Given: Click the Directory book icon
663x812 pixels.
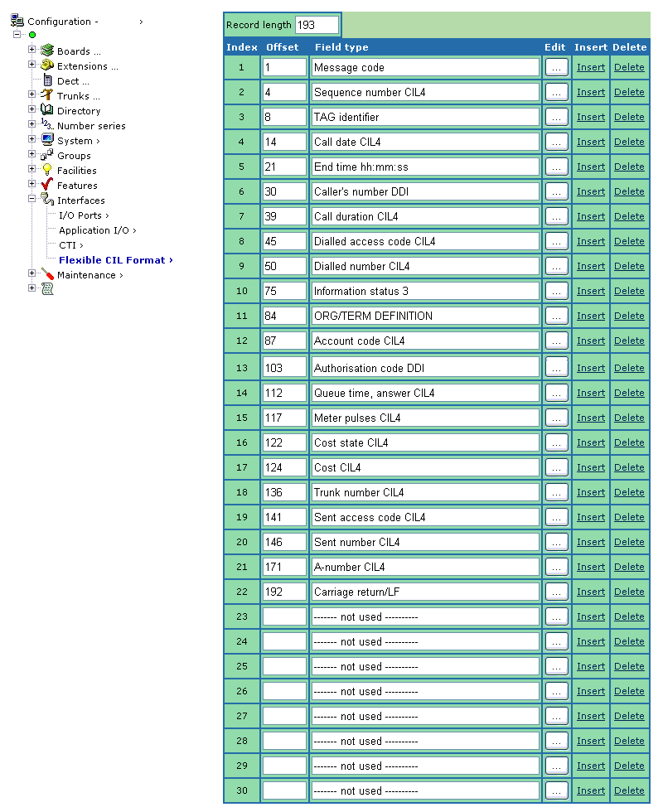Looking at the screenshot, I should pyautogui.click(x=47, y=110).
